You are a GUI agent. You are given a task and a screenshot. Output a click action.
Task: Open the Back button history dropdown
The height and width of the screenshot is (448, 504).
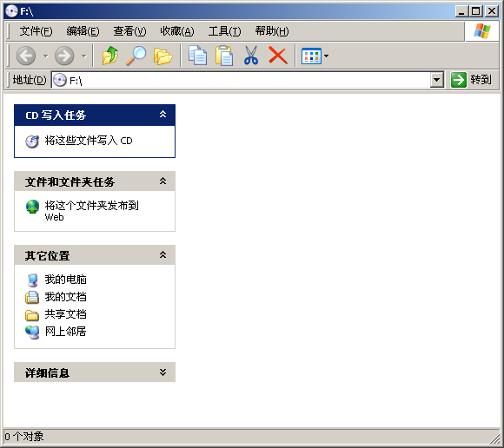click(x=46, y=56)
